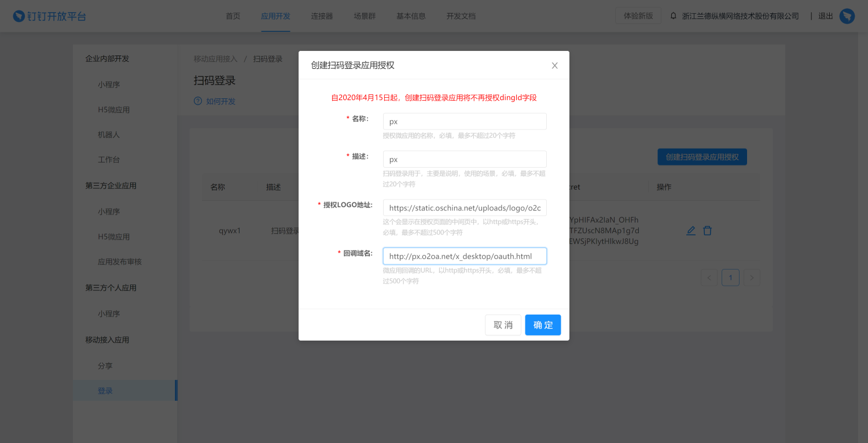Click the 取消 cancel button
This screenshot has width=868, height=443.
tap(503, 325)
